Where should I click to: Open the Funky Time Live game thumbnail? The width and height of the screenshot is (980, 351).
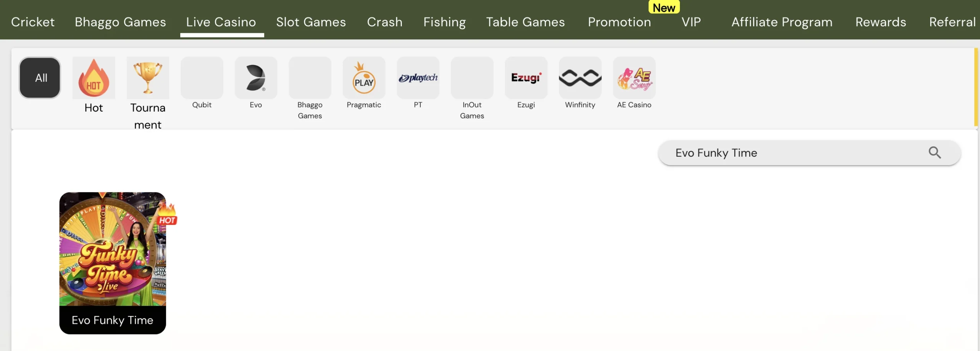[x=113, y=249]
